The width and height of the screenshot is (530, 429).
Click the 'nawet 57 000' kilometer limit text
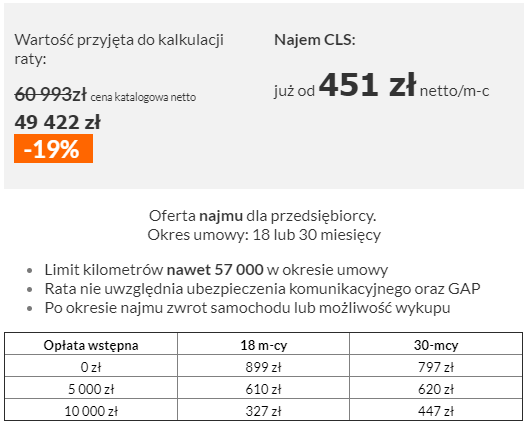coord(215,270)
